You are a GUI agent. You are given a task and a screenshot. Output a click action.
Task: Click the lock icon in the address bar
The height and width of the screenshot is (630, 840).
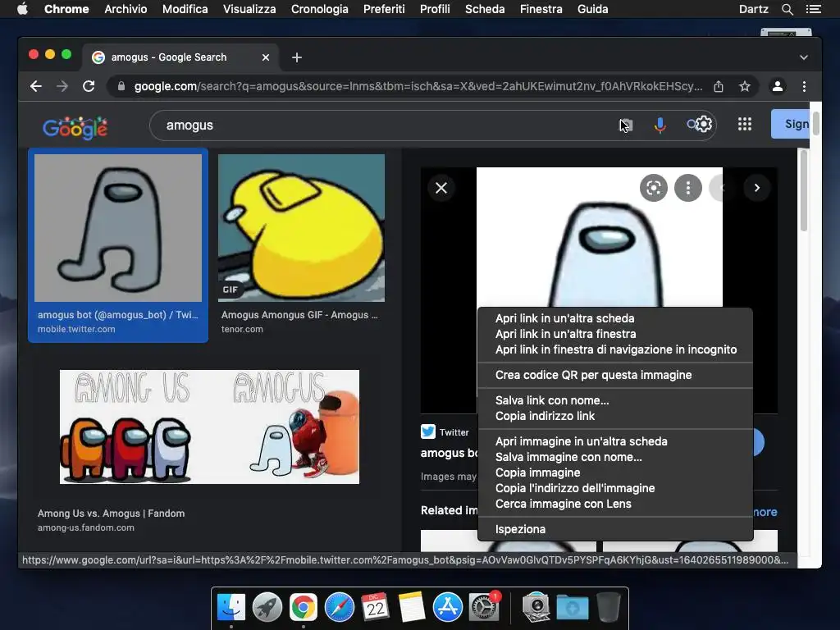point(121,86)
